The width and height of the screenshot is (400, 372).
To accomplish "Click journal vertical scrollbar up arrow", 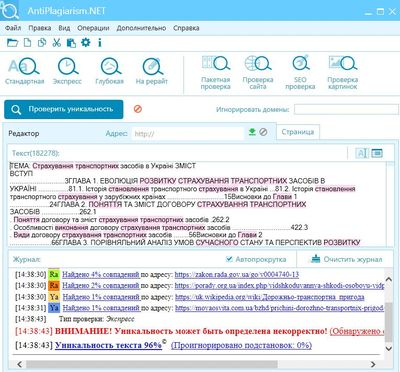I will tap(388, 279).
